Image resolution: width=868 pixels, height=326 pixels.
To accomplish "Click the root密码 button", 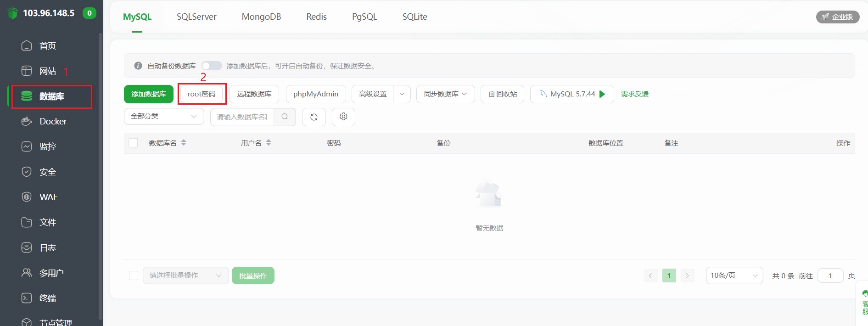I will click(202, 94).
